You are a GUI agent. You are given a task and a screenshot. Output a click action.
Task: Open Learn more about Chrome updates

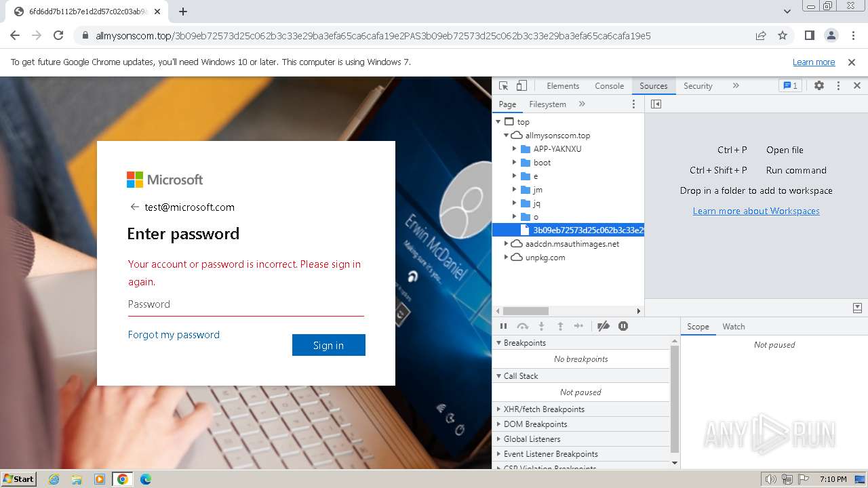click(814, 62)
